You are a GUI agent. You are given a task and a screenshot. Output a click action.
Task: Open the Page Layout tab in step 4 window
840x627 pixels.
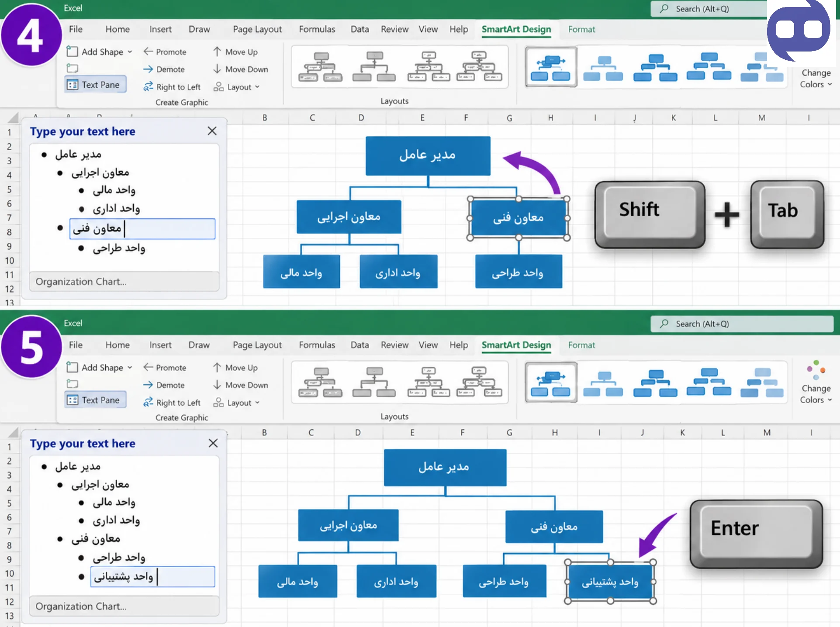click(x=257, y=29)
